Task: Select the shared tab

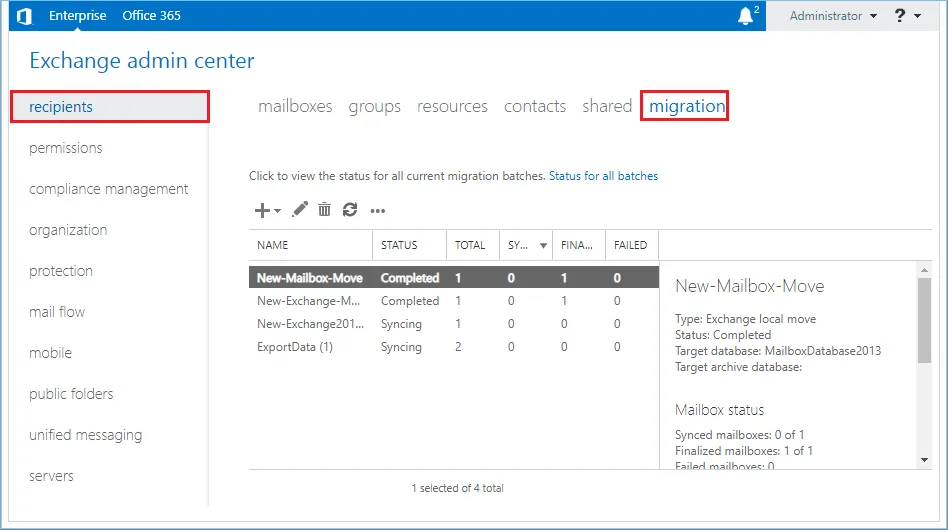Action: [x=607, y=106]
